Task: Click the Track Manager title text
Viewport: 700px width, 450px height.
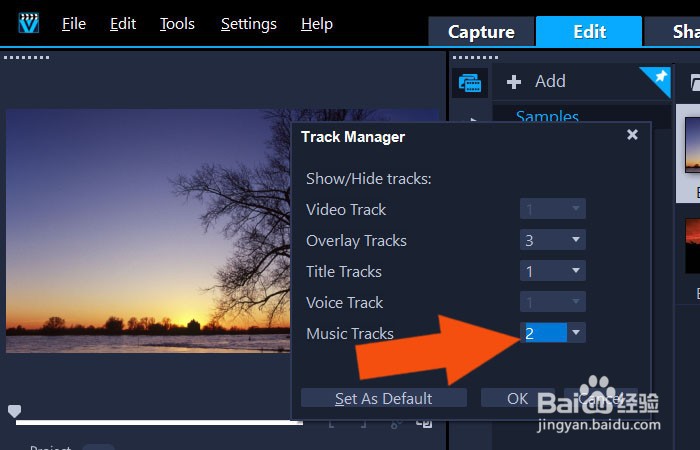Action: pos(353,137)
